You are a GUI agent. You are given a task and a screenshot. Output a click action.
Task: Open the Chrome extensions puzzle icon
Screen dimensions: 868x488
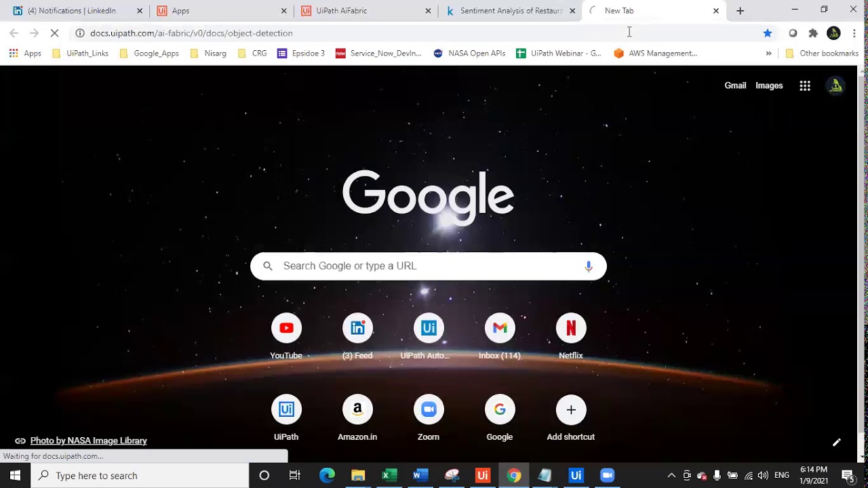[813, 33]
